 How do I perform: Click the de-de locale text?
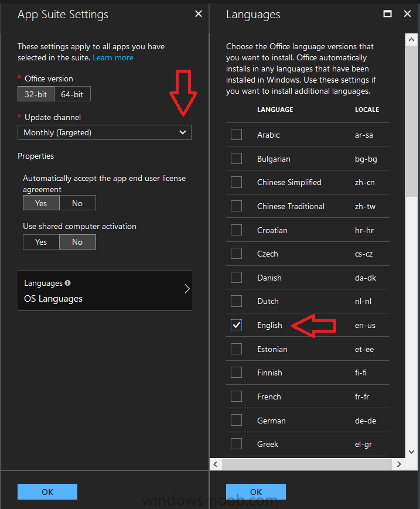point(365,421)
